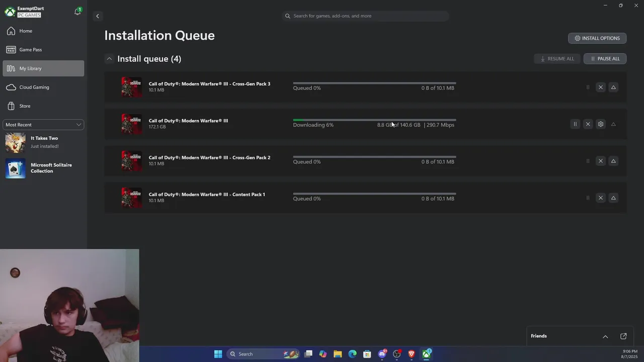This screenshot has height=362, width=644.
Task: Open It Takes Two from recent list
Action: click(x=43, y=142)
